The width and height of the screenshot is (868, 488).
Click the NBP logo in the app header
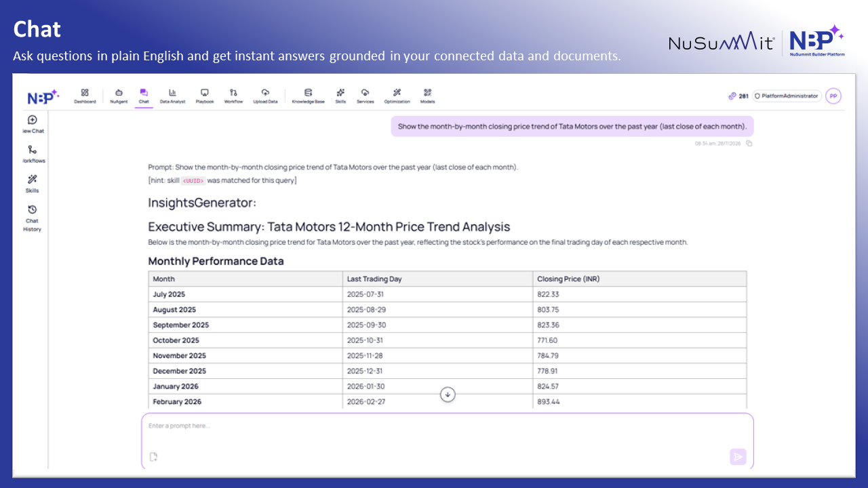(43, 97)
